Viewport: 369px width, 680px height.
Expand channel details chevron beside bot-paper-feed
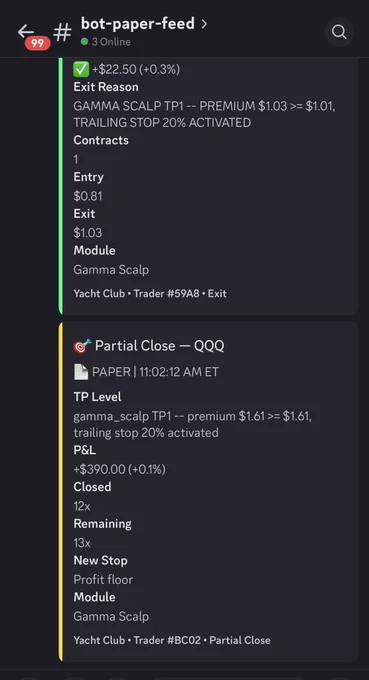204,24
